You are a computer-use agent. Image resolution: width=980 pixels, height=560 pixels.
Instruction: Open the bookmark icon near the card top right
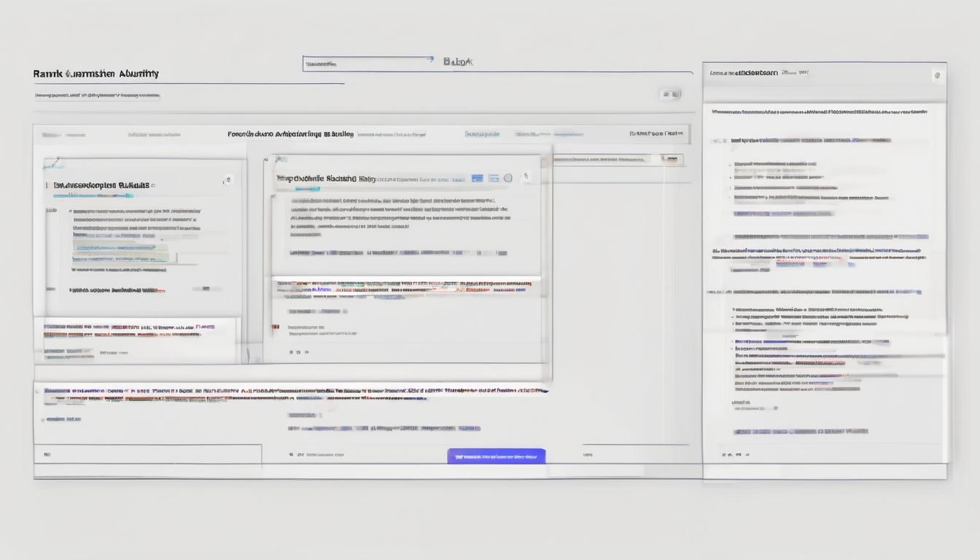[x=227, y=180]
